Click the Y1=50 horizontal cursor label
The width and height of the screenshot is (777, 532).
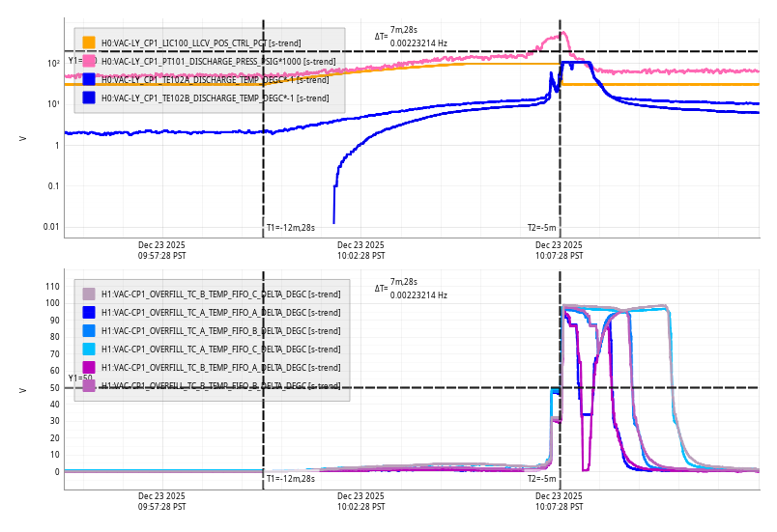[80, 378]
